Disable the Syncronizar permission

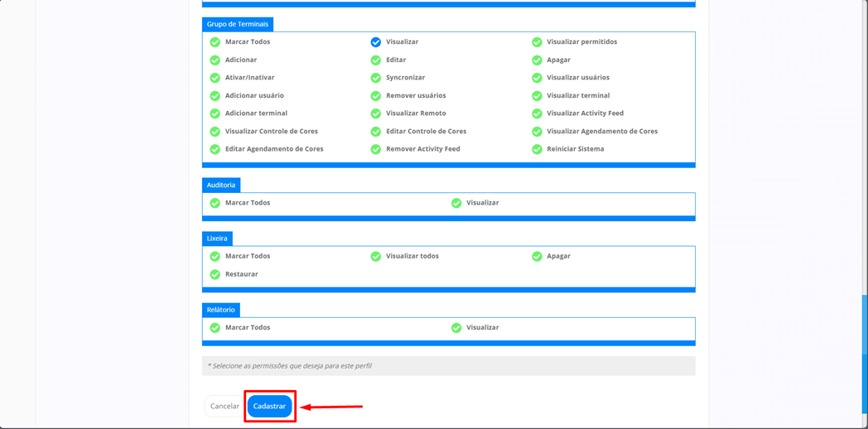[x=376, y=78]
